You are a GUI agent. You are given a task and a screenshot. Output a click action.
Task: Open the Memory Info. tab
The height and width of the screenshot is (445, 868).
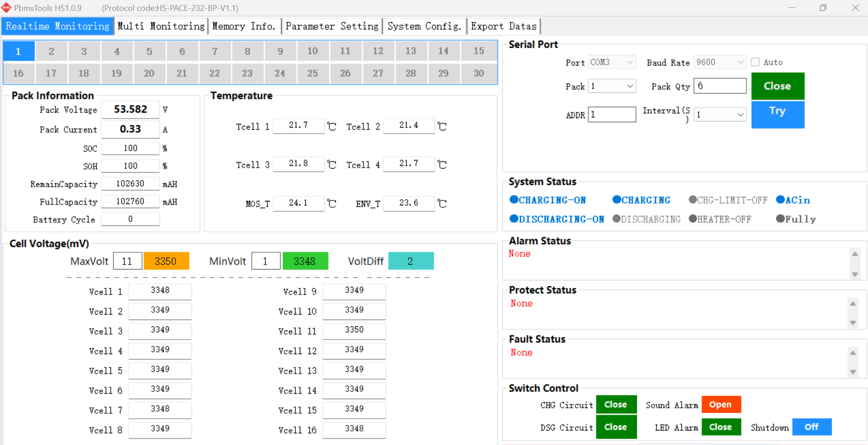coord(244,26)
